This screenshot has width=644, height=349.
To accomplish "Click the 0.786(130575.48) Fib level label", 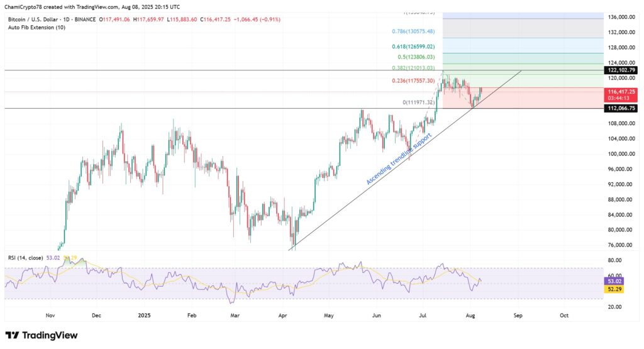I will tap(413, 31).
